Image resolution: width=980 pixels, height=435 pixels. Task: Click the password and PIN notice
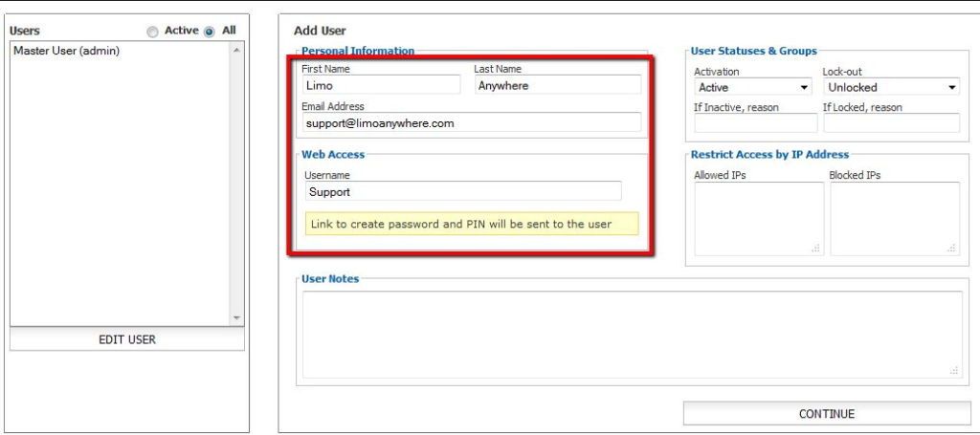tap(472, 225)
